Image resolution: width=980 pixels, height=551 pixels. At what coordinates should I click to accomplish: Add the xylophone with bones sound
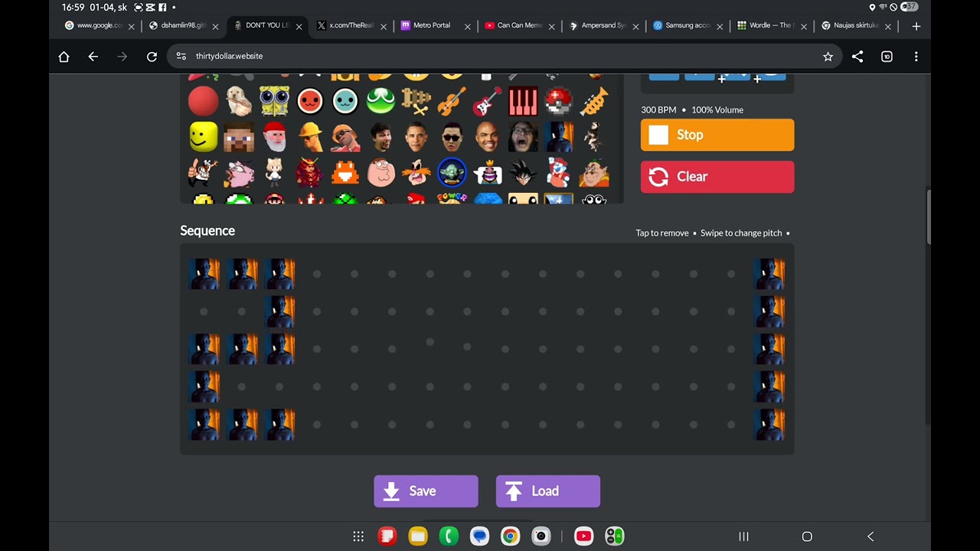pyautogui.click(x=416, y=101)
